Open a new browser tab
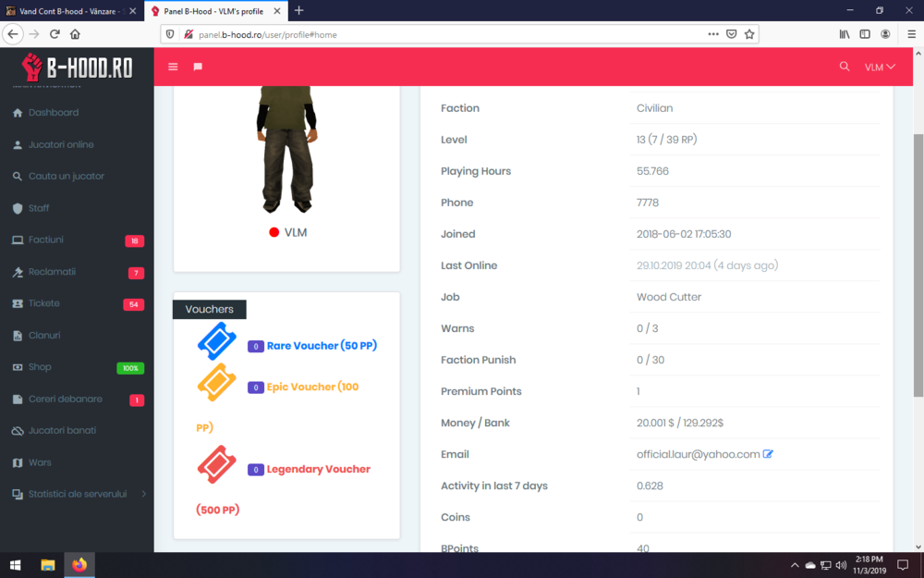 [299, 10]
